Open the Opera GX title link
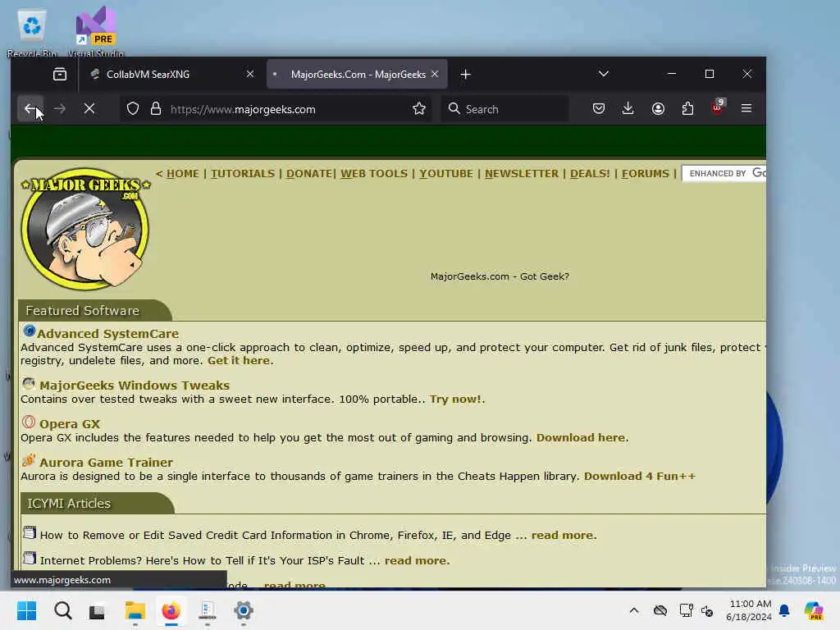The height and width of the screenshot is (630, 840). [x=70, y=424]
